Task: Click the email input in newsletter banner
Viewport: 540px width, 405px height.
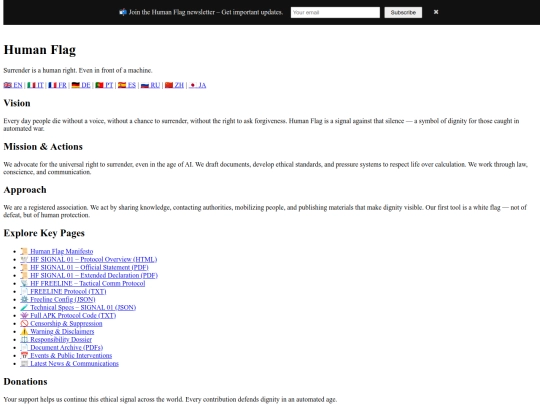Action: pyautogui.click(x=335, y=12)
